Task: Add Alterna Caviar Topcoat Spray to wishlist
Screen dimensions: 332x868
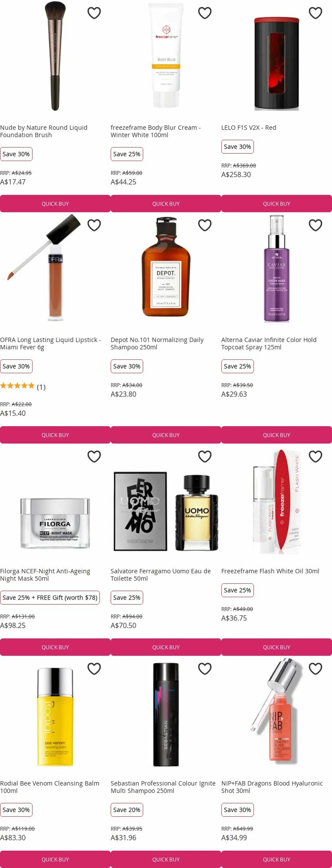Action: (x=316, y=225)
